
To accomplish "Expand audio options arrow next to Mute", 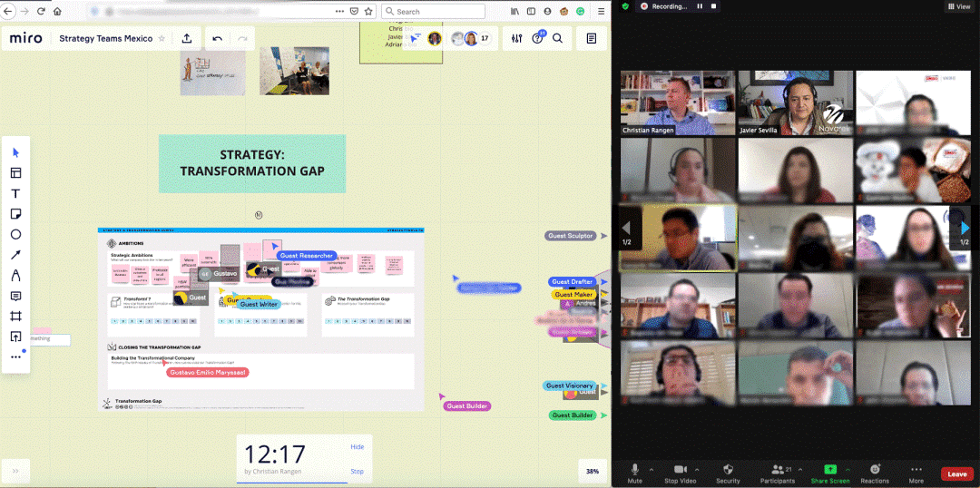I will point(652,468).
